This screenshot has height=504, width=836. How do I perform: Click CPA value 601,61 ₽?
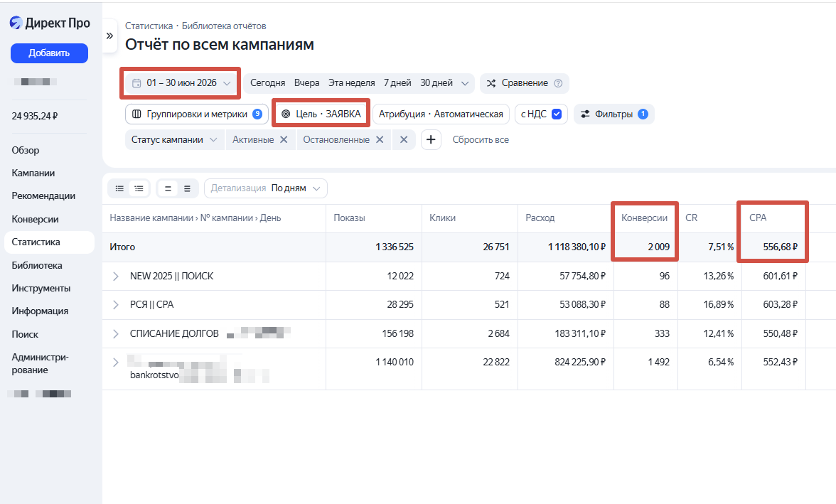(x=781, y=277)
